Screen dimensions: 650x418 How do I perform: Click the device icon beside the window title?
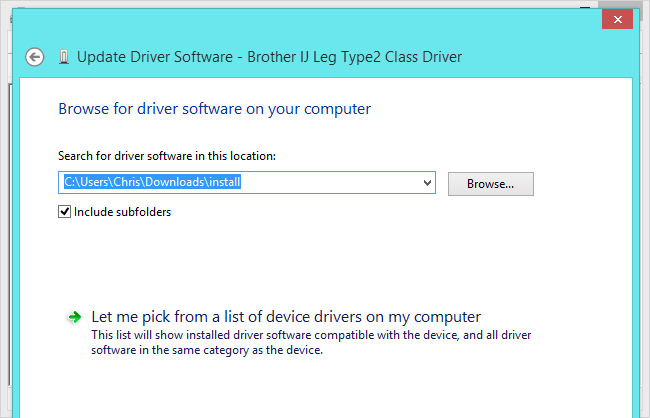(x=64, y=57)
